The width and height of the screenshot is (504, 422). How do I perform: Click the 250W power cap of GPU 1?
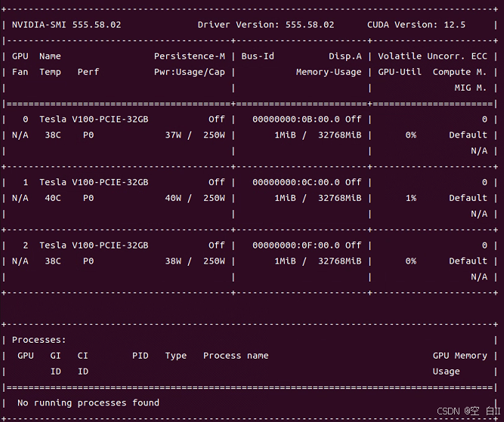214,198
